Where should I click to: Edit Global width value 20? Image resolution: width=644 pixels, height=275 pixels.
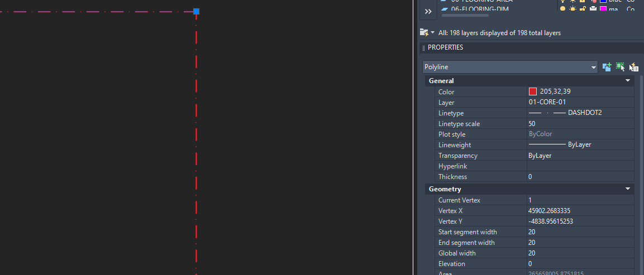(581, 253)
